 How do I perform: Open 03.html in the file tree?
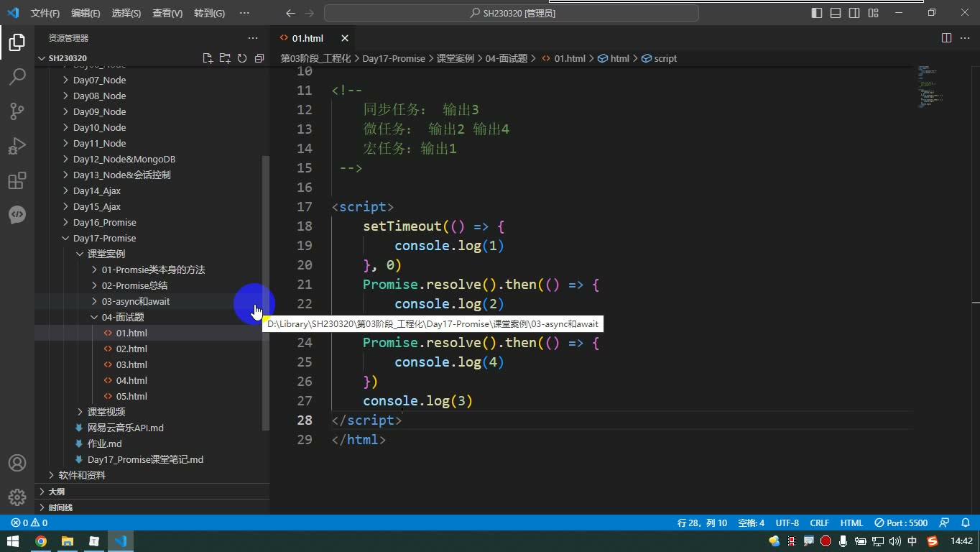(x=131, y=364)
